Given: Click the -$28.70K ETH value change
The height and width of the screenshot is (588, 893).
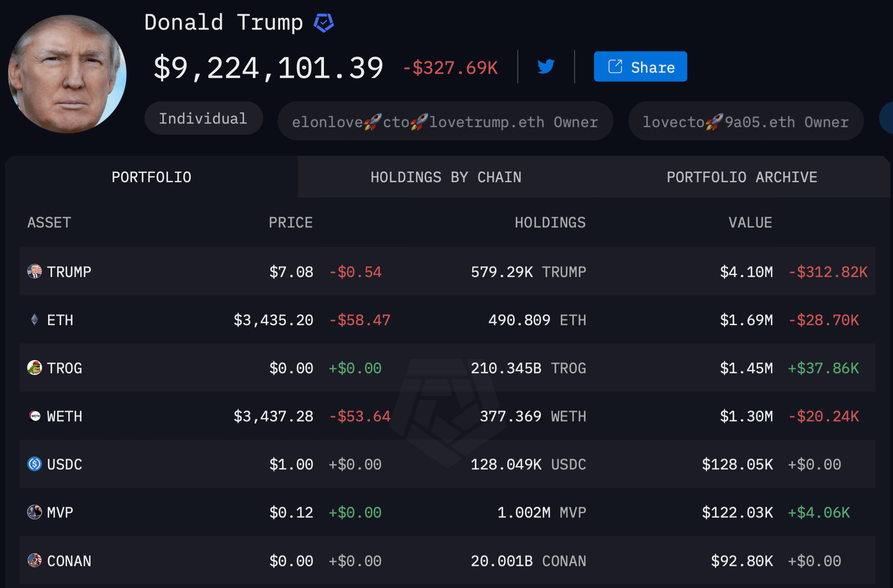Looking at the screenshot, I should [x=824, y=320].
